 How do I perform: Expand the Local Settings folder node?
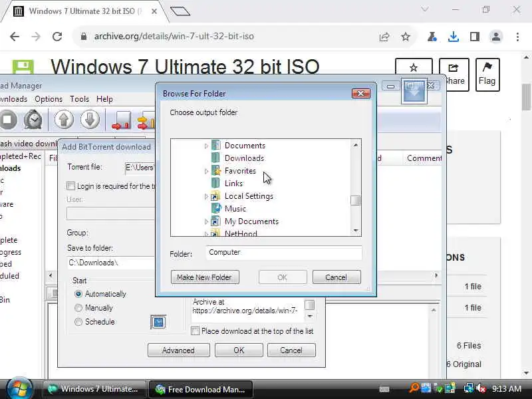coord(206,196)
